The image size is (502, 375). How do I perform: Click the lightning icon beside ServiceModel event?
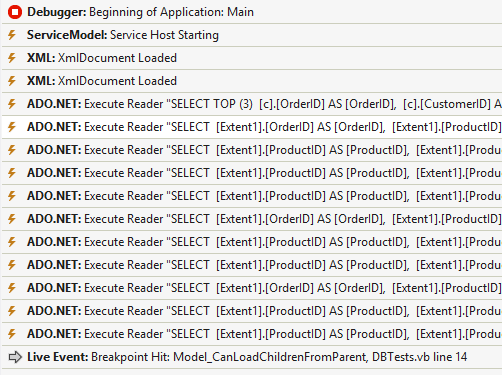pos(12,35)
